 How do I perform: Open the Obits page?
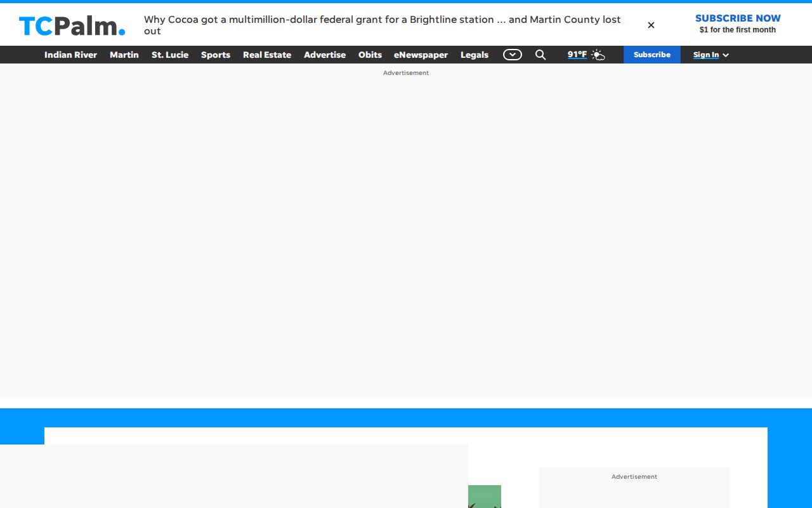coord(370,55)
